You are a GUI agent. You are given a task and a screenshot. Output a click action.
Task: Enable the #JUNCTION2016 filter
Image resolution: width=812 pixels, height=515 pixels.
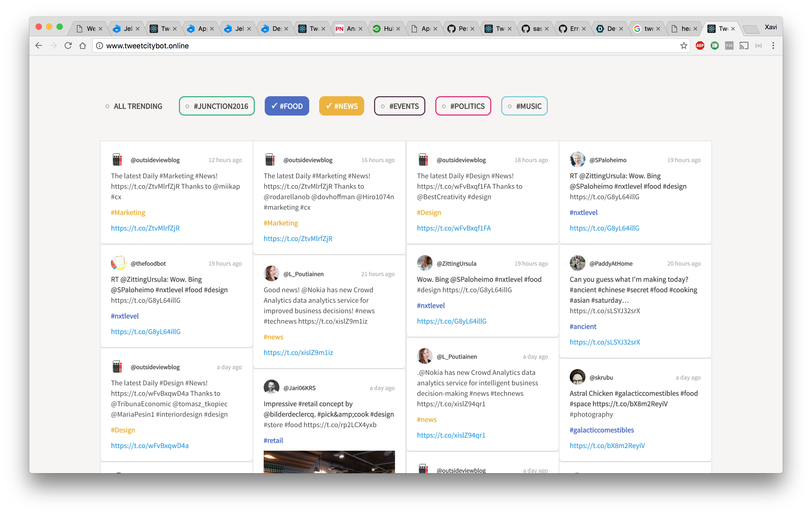coord(217,106)
